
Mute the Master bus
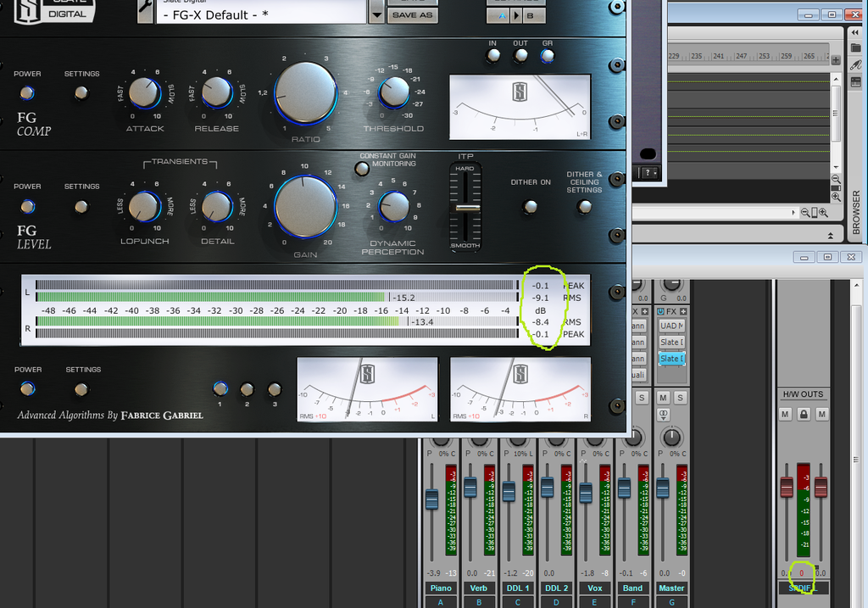(x=663, y=398)
